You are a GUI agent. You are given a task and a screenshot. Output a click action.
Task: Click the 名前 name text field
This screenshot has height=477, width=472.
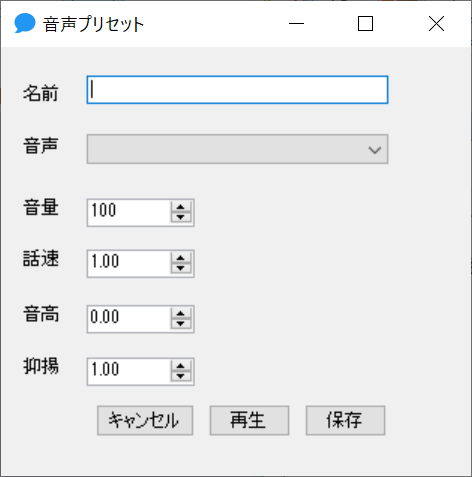[237, 90]
